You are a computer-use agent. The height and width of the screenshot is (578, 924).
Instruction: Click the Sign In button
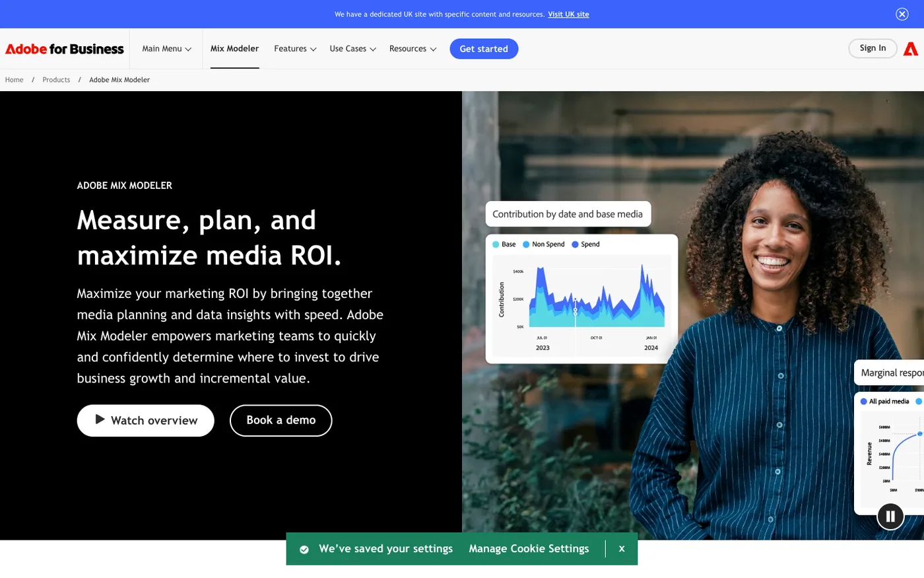pos(872,48)
